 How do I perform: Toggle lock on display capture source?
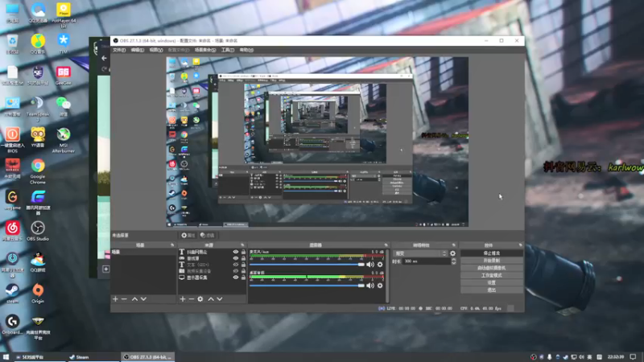243,278
